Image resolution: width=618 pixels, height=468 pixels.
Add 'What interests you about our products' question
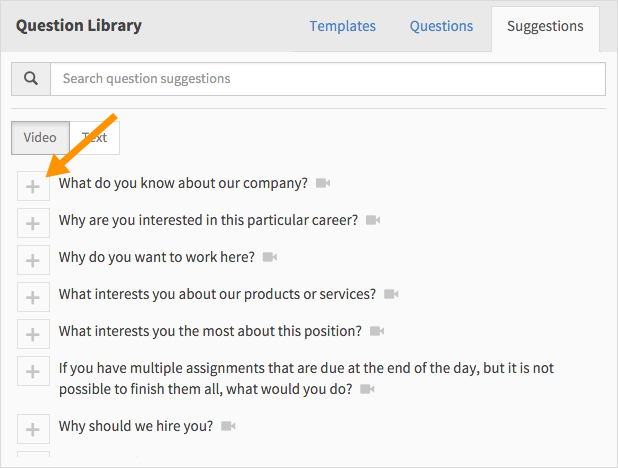pos(33,297)
